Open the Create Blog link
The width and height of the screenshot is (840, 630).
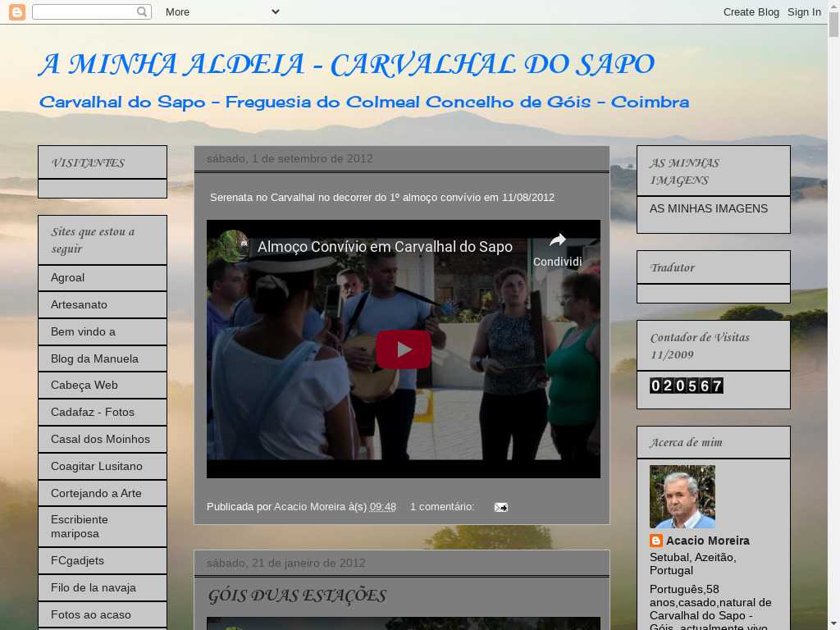pyautogui.click(x=751, y=11)
